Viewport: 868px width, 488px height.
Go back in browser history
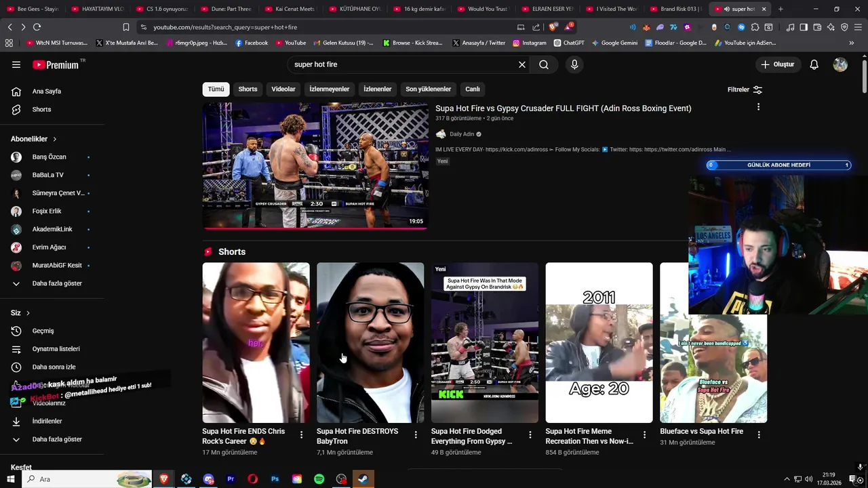pyautogui.click(x=9, y=27)
